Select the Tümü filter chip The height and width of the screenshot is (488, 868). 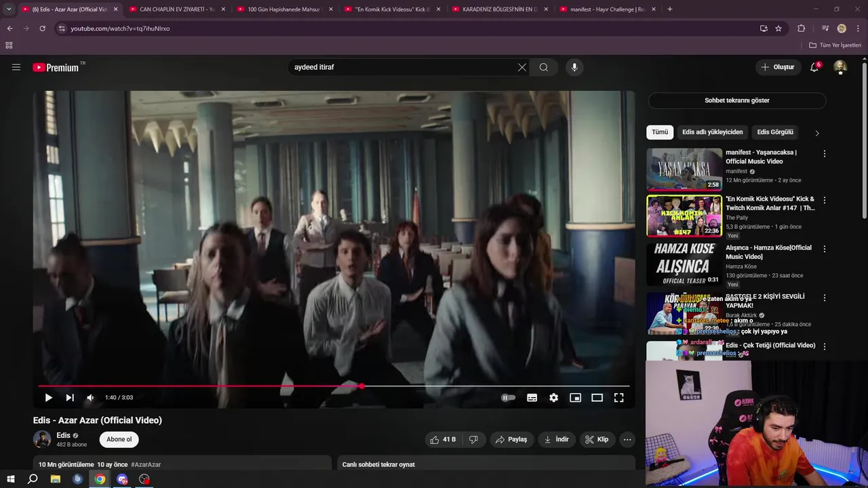(660, 132)
